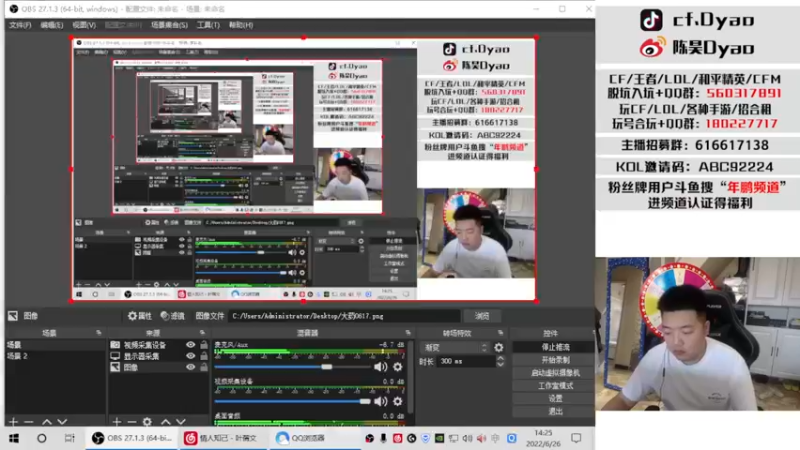
Task: Click the 时长 300 ms field
Action: 466,361
